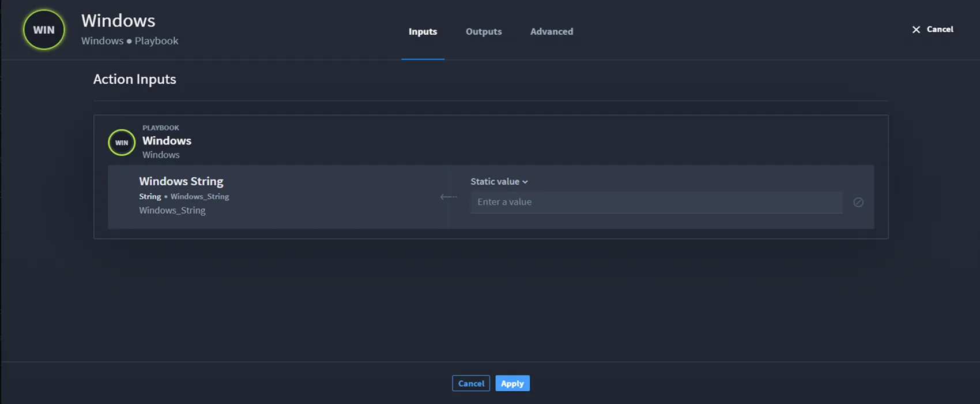This screenshot has height=404, width=980.
Task: Click the bottom Cancel button
Action: point(471,383)
